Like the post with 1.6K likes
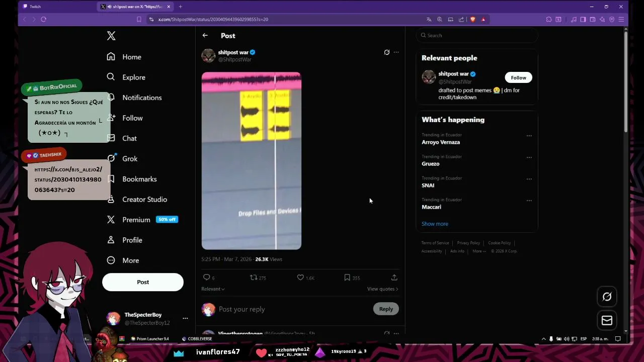 point(300,278)
